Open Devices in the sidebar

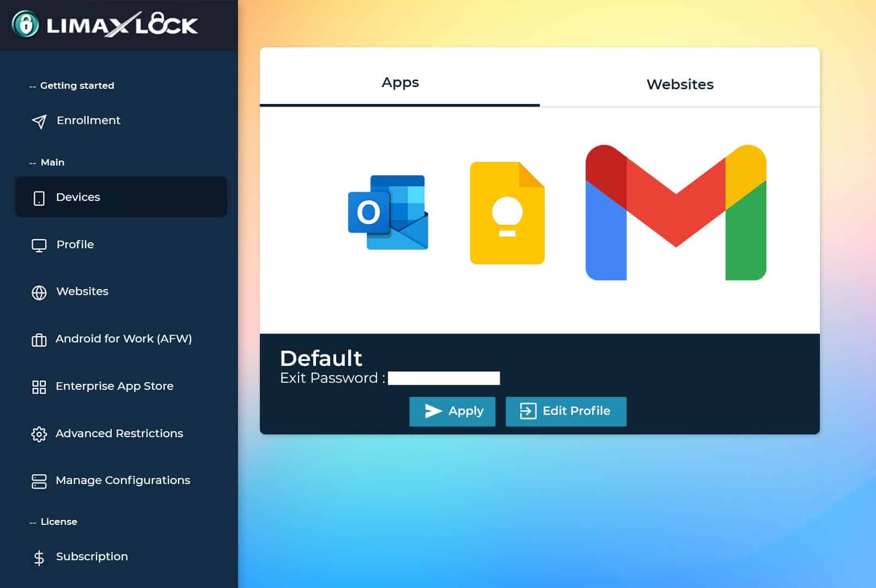click(x=121, y=197)
